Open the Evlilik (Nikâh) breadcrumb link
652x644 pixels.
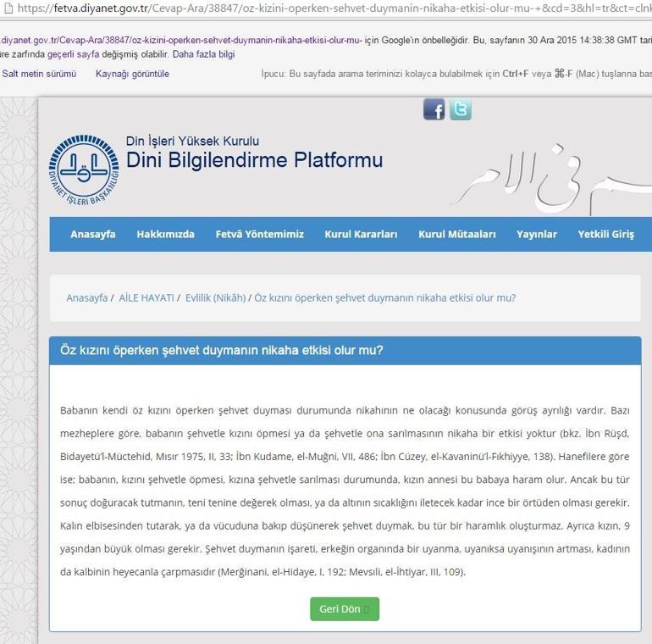(215, 298)
